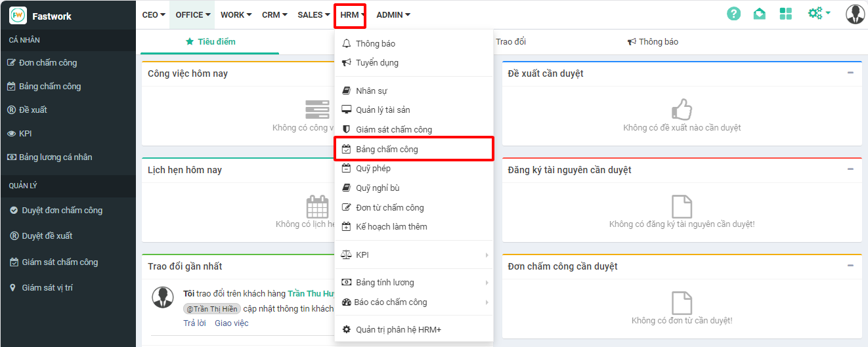The image size is (868, 347).
Task: Expand the KPI submenu in HRM menu
Action: pos(414,255)
